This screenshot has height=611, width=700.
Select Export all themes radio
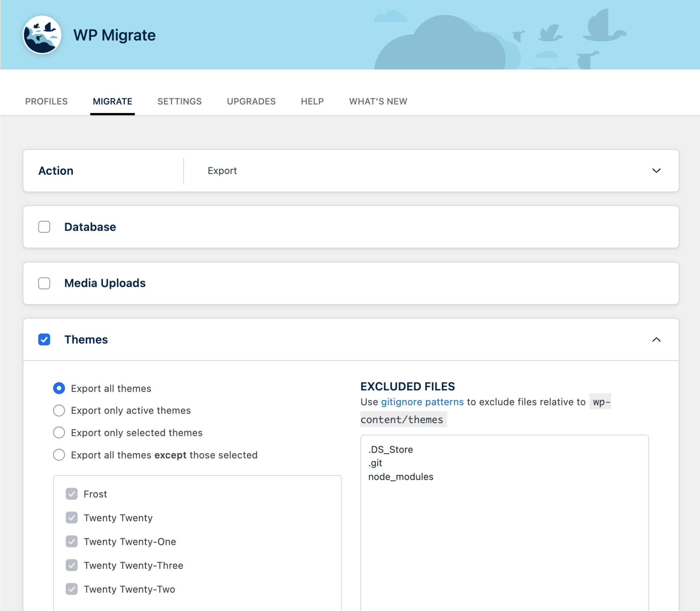click(x=59, y=388)
